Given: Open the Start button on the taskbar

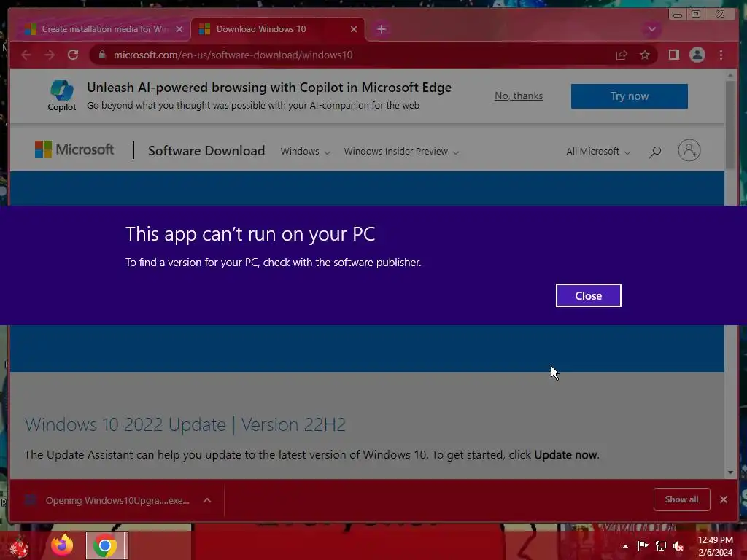Looking at the screenshot, I should point(19,545).
